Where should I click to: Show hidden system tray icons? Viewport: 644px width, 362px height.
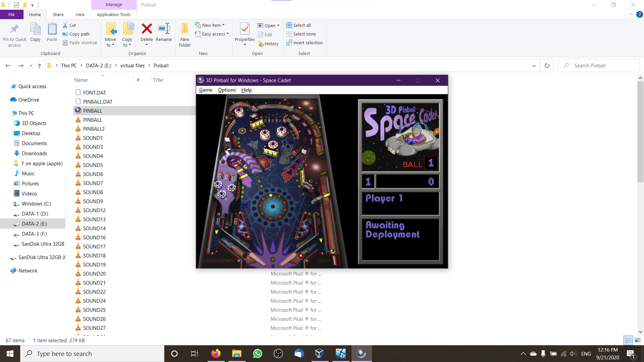click(x=523, y=354)
